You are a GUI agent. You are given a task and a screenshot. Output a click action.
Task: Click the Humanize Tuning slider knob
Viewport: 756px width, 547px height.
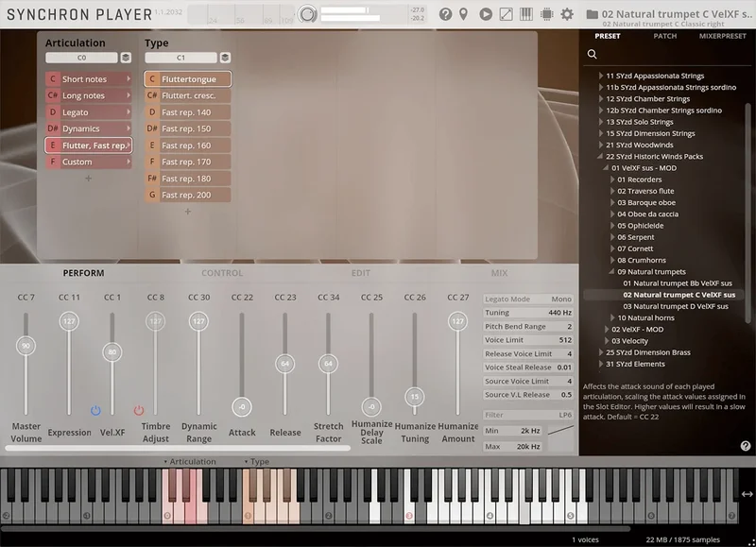[x=415, y=397]
